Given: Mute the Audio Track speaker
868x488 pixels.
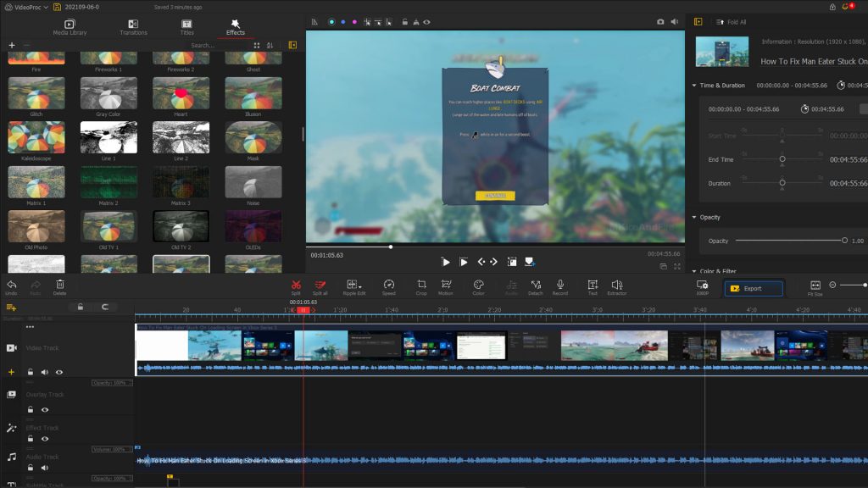Looking at the screenshot, I should coord(45,468).
